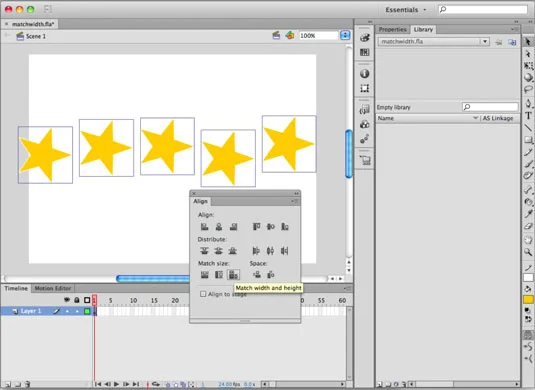
Task: Click Align top edge icon
Action: point(256,227)
